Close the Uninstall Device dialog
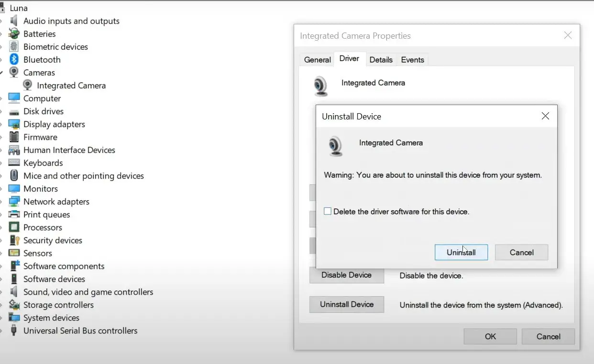Image resolution: width=594 pixels, height=364 pixels. (x=545, y=116)
